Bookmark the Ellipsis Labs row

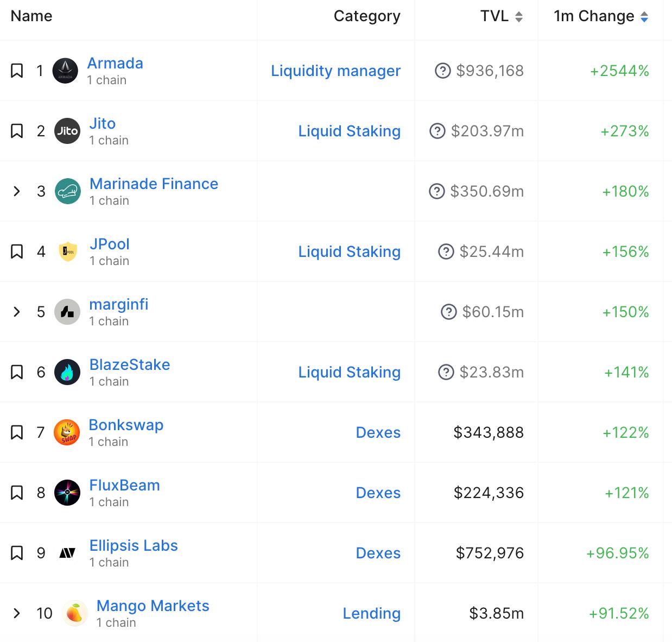tap(17, 553)
